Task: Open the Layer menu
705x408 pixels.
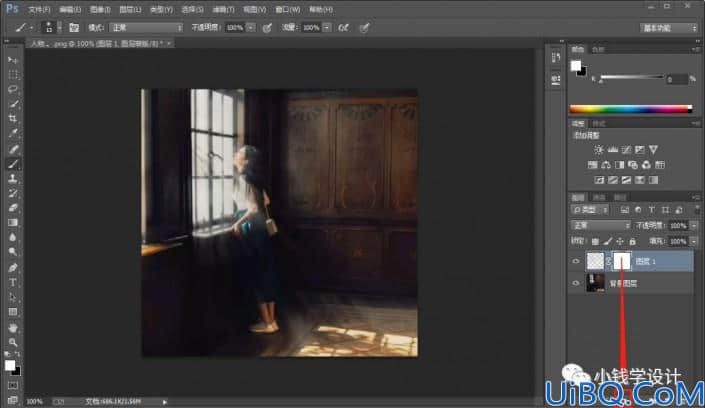Action: tap(130, 9)
